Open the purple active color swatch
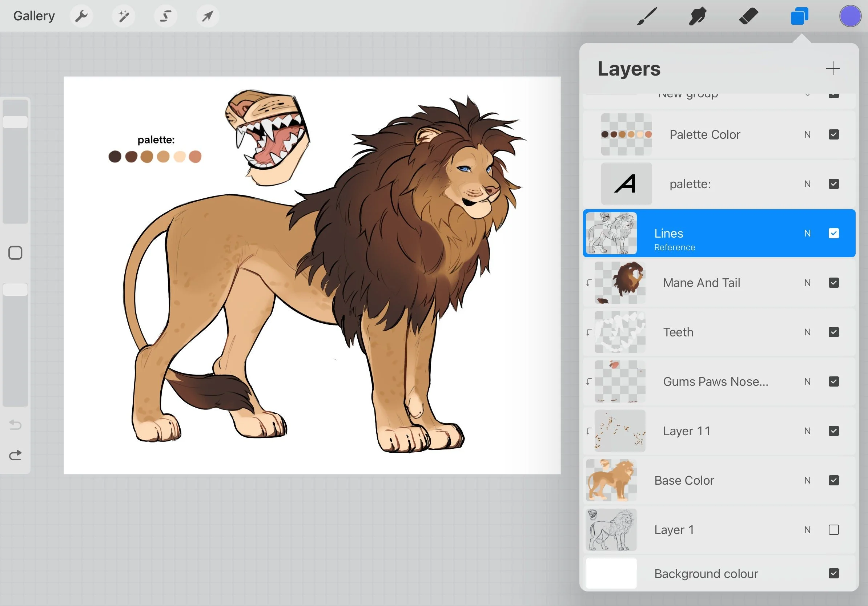This screenshot has width=868, height=606. coord(850,16)
